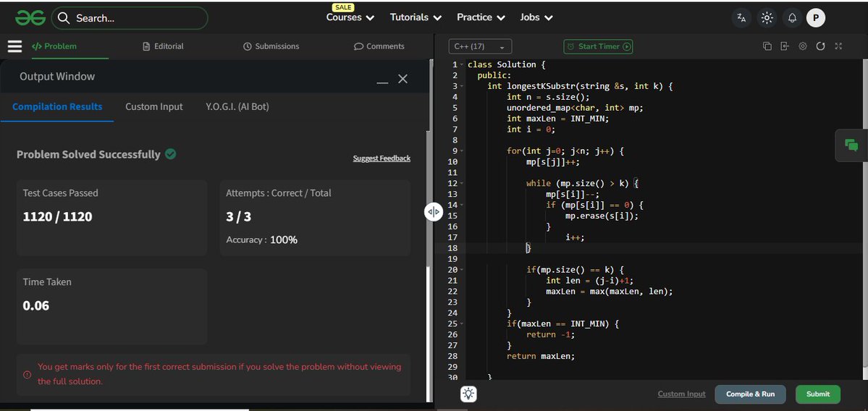The image size is (868, 411).
Task: Click the Suggest Feedback link
Action: tap(382, 158)
